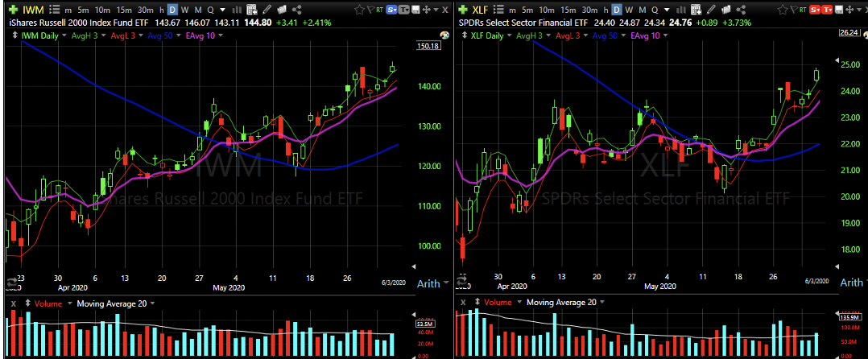Click the reorder arrows beside IWM Daily
Viewport: 868px width, 359px height.
point(15,35)
